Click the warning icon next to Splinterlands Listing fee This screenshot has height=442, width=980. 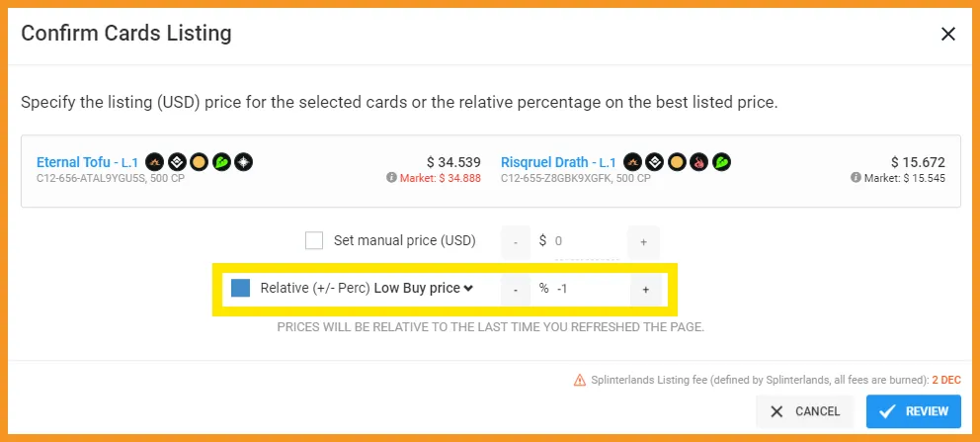(x=579, y=380)
